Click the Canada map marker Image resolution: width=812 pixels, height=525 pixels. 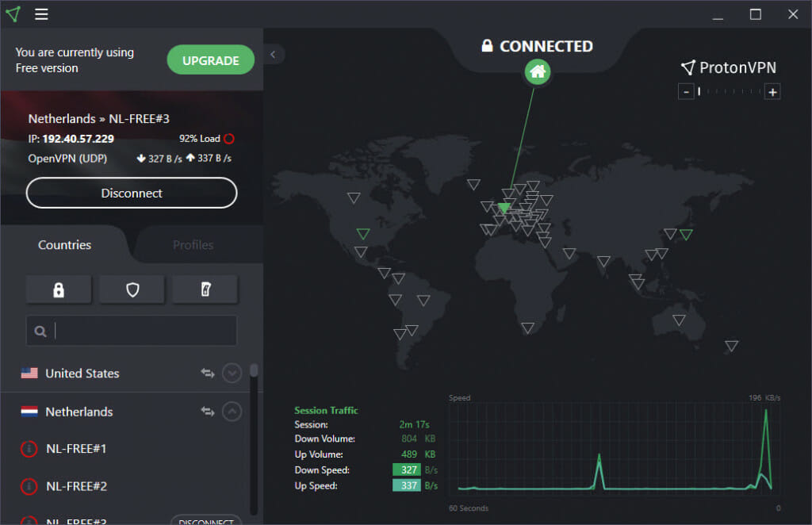click(x=354, y=197)
